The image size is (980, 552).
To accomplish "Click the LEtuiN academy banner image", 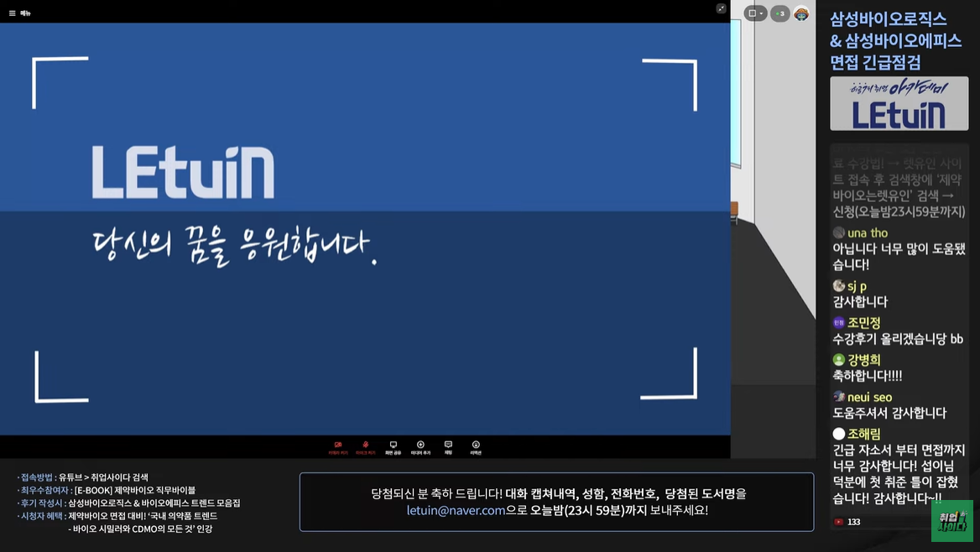I will (x=899, y=104).
